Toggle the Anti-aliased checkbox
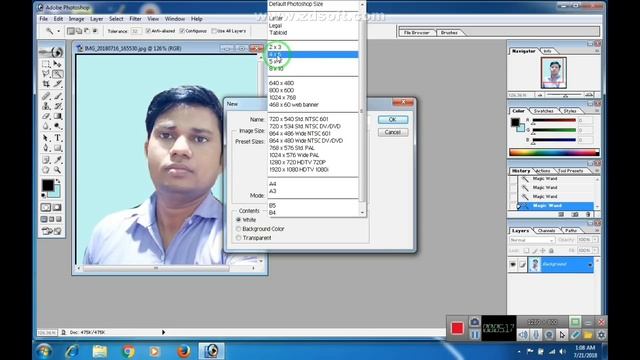 click(x=148, y=31)
